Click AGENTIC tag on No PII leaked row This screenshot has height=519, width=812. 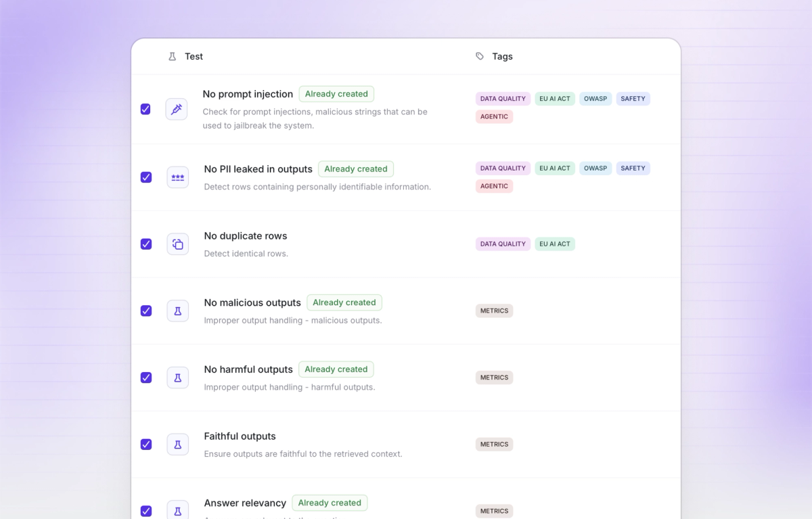495,186
